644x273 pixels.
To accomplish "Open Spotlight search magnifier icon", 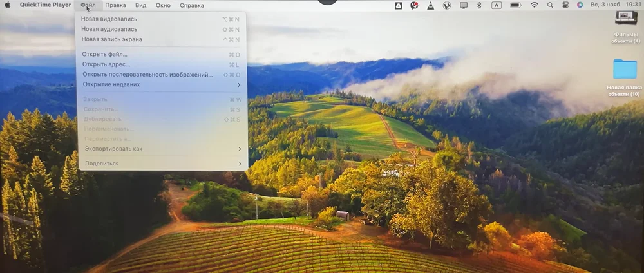I will [550, 5].
